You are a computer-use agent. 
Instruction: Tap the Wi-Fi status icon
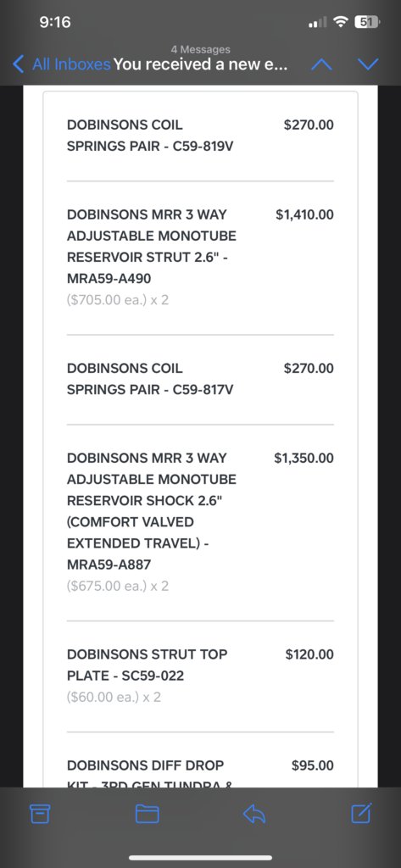point(342,22)
